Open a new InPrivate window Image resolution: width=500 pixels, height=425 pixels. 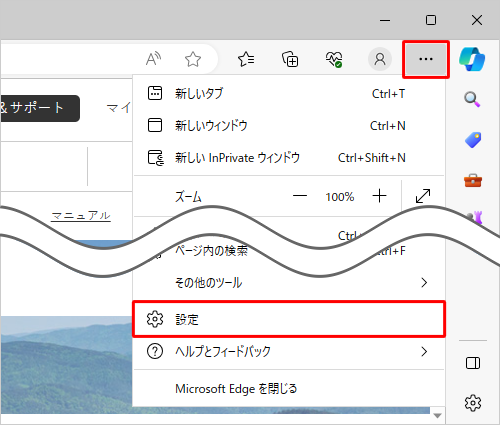289,158
